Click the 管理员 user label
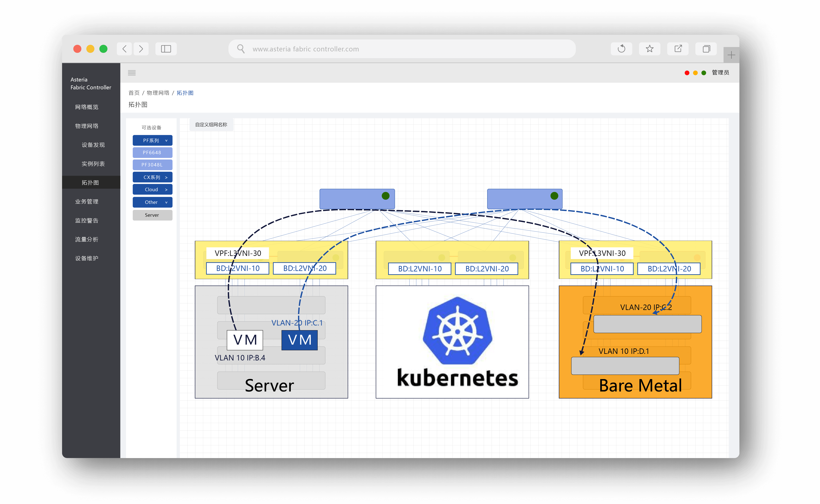Image resolution: width=820 pixels, height=504 pixels. [720, 73]
